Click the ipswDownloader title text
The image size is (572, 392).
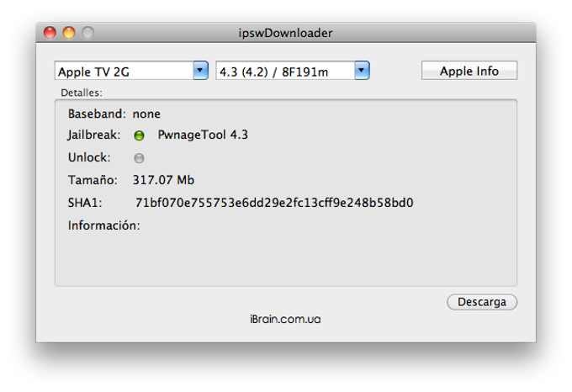click(x=286, y=33)
